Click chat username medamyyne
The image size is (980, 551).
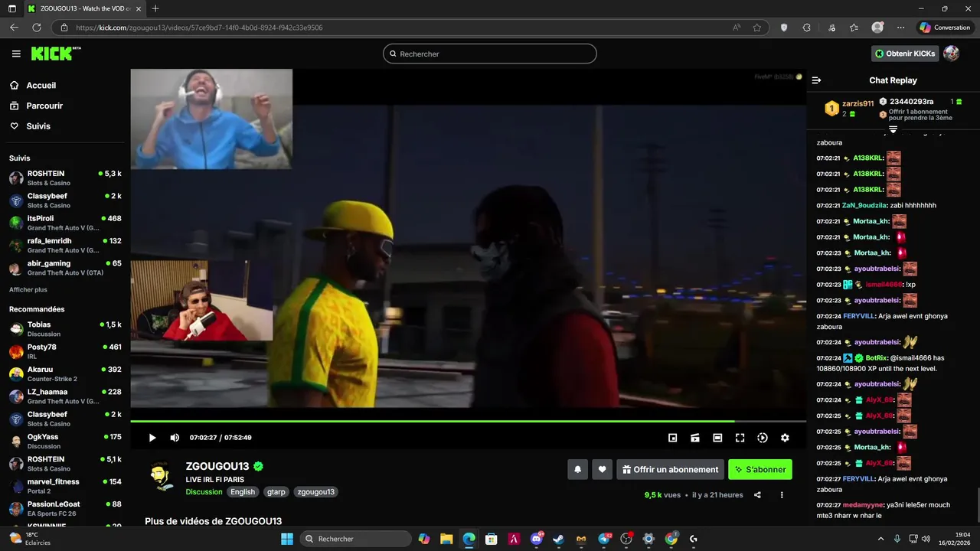(863, 505)
